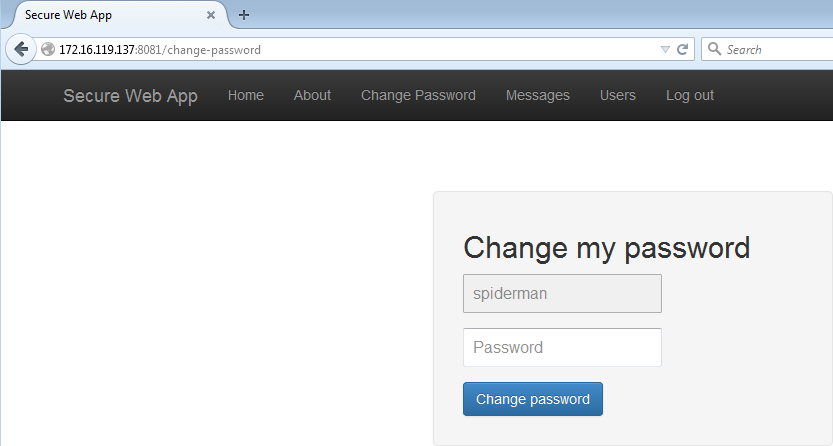The height and width of the screenshot is (446, 833).
Task: Focus the Password input field
Action: [562, 347]
